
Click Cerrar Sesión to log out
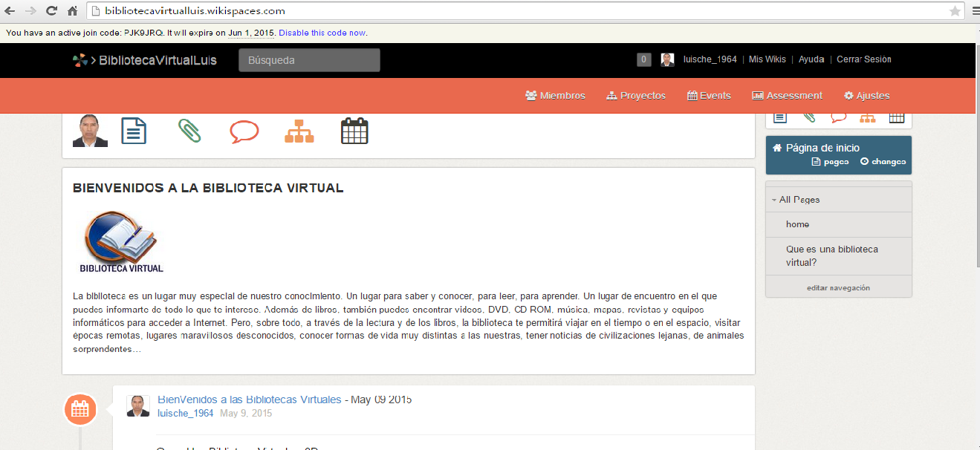[863, 59]
